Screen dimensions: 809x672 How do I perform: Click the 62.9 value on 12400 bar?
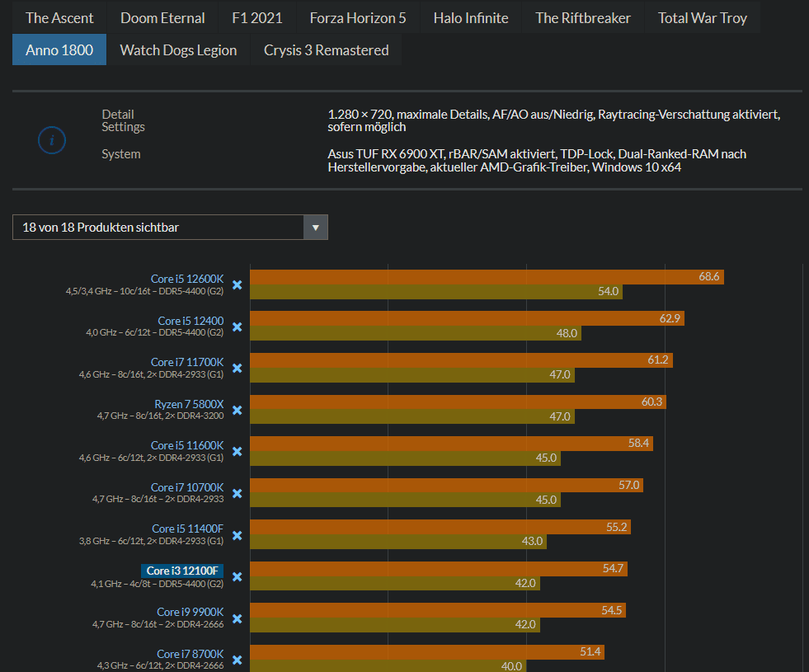tap(670, 318)
